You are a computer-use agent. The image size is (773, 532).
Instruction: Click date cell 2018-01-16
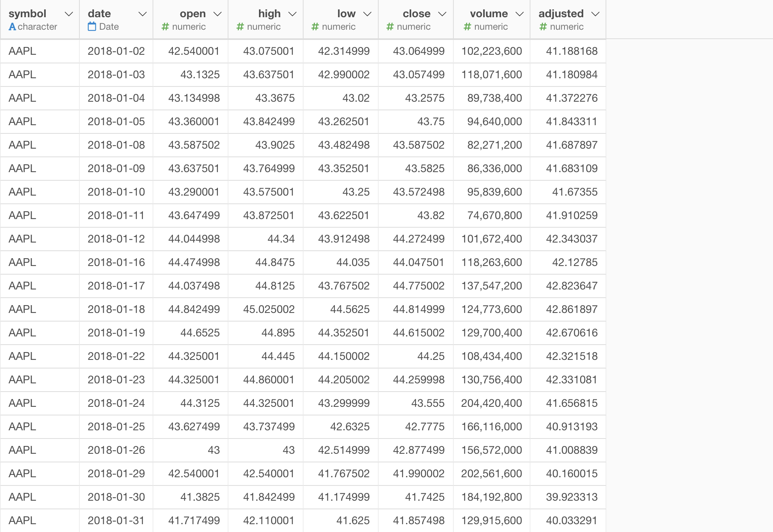pyautogui.click(x=116, y=262)
